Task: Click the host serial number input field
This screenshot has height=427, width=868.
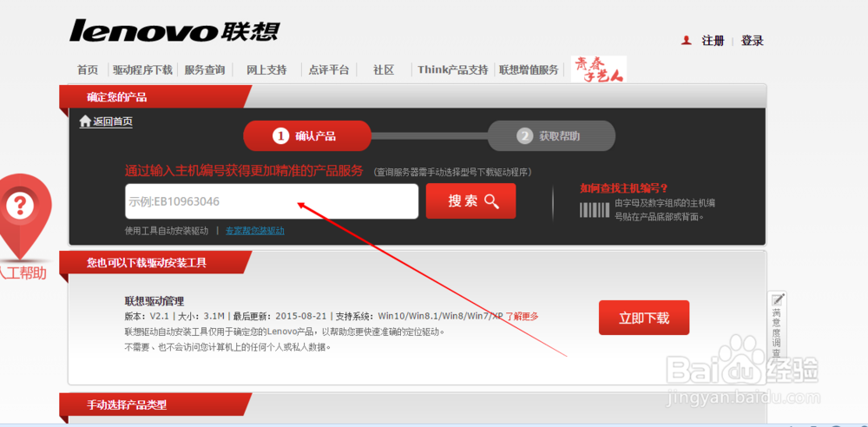Action: point(272,201)
